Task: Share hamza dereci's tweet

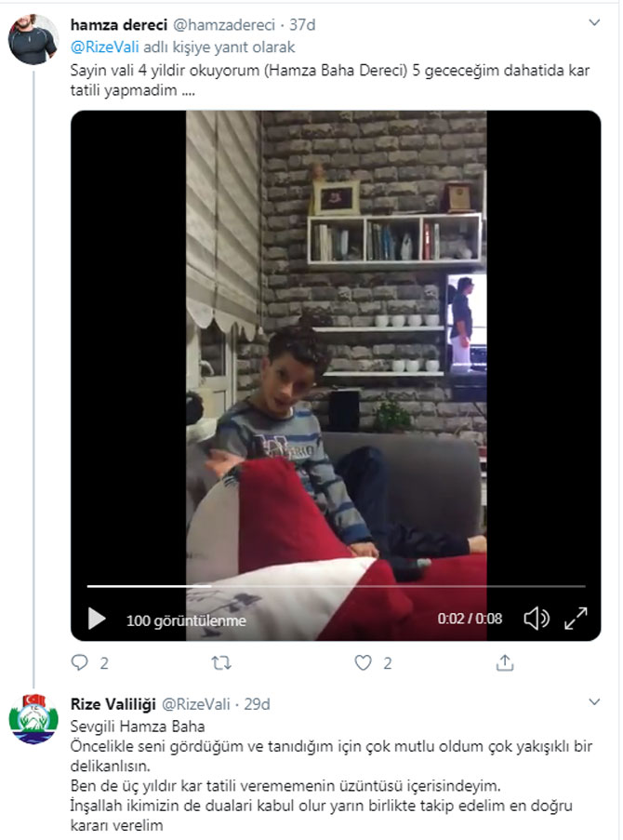Action: tap(505, 663)
